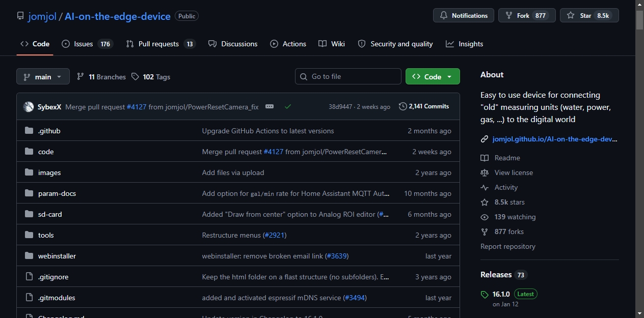Open the param-docs folder name
Viewport: 644px width, 318px height.
(x=57, y=193)
